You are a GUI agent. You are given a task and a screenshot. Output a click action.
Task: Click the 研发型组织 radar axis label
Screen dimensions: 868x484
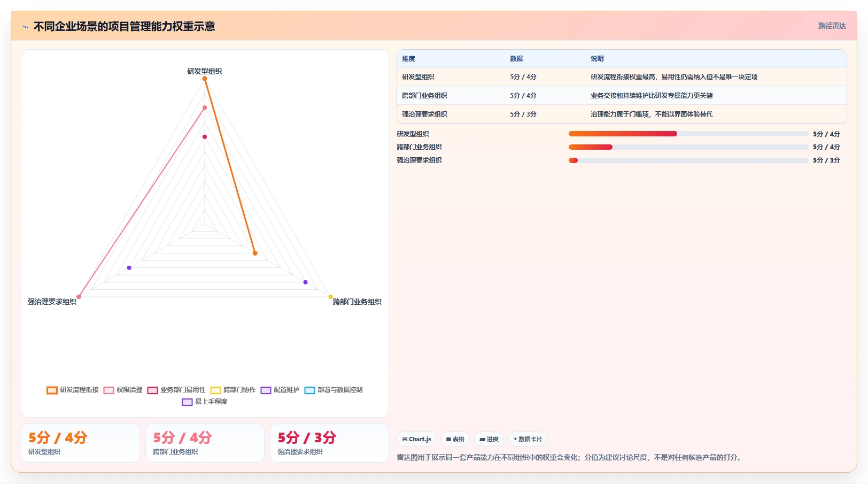tap(205, 71)
